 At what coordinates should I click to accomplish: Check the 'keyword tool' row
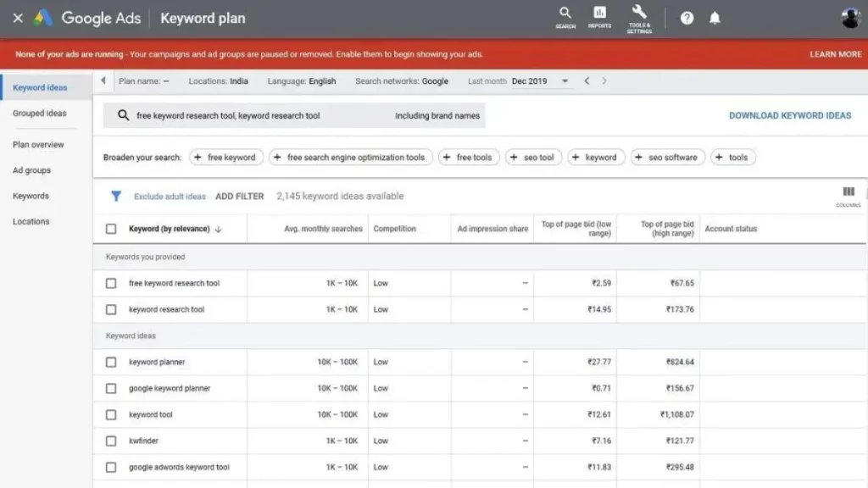point(111,414)
